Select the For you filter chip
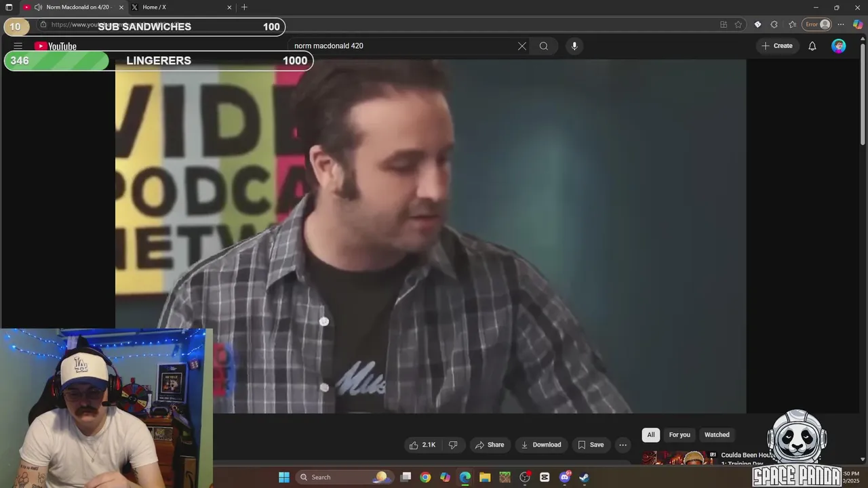Viewport: 868px width, 488px height. pyautogui.click(x=679, y=435)
